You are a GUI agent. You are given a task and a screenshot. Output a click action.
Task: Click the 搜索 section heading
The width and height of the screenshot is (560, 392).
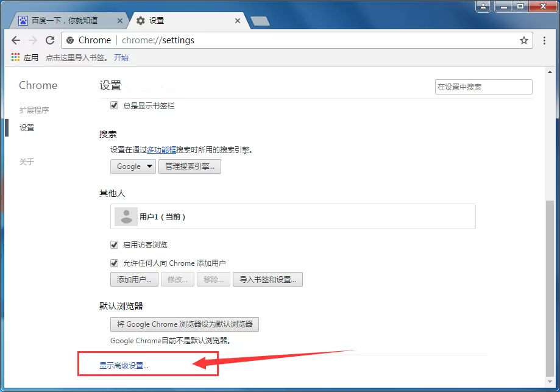click(108, 134)
